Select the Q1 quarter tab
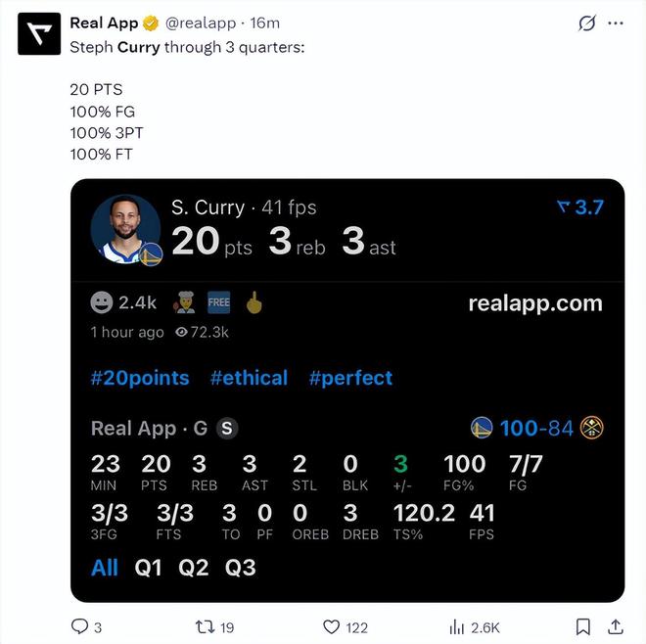Viewport: 646px width, 644px height. [x=148, y=568]
